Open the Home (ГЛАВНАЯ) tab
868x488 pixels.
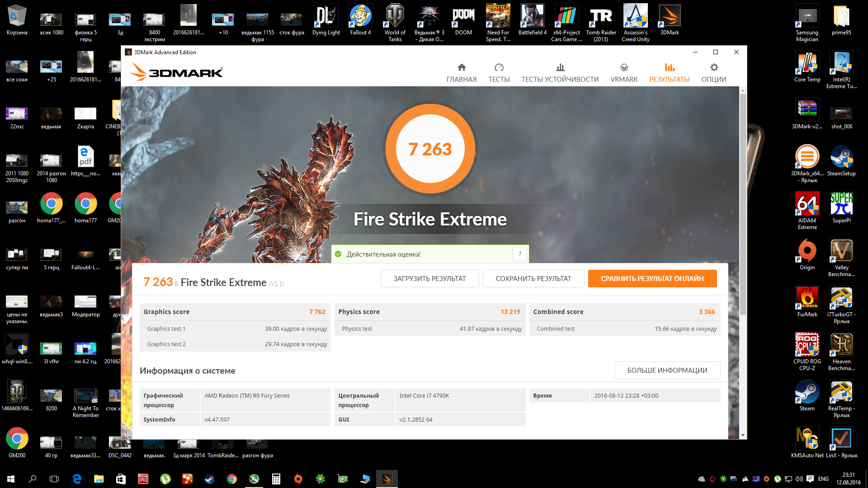(x=461, y=72)
